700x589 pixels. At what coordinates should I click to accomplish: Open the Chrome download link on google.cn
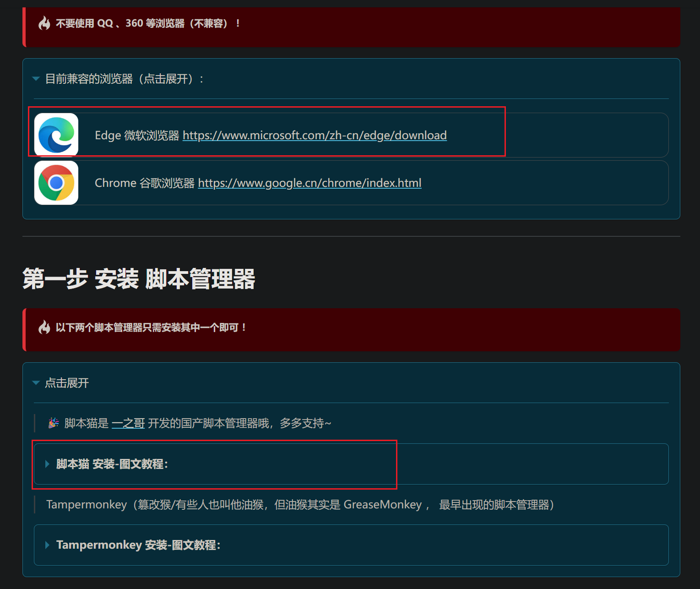pos(309,183)
